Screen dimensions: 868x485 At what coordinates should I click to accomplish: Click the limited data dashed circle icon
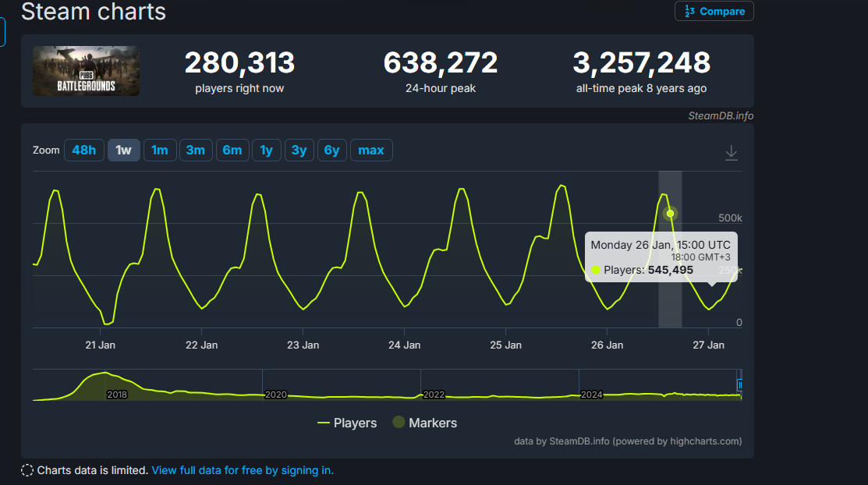click(27, 470)
